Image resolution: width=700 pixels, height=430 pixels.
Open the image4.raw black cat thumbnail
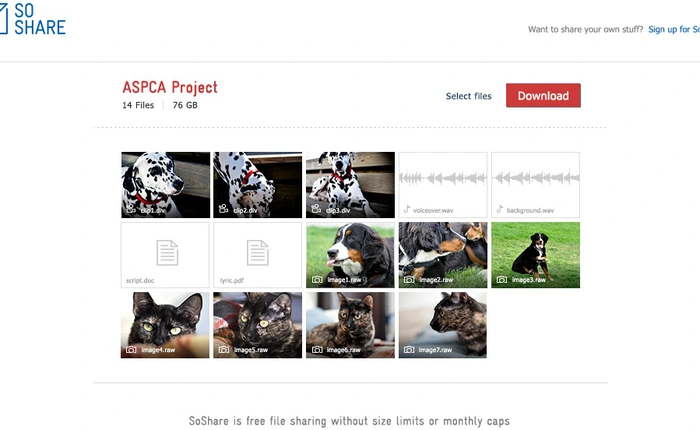[x=165, y=325]
